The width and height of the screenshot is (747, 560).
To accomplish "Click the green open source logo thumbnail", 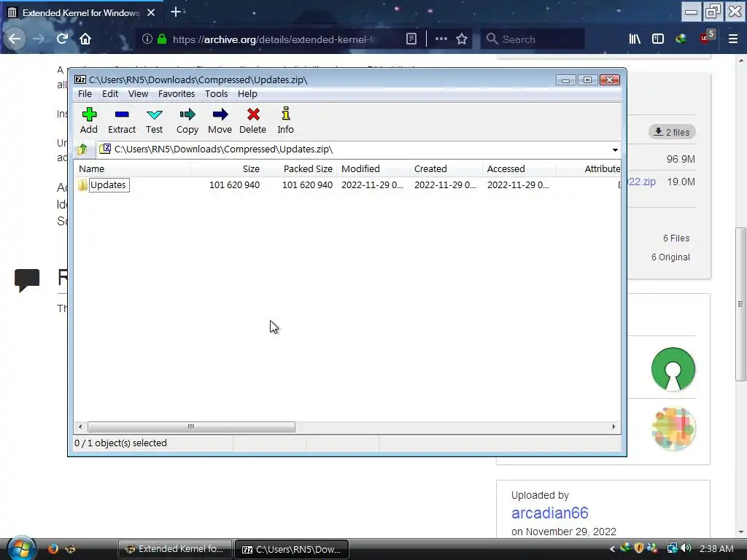I will [673, 370].
